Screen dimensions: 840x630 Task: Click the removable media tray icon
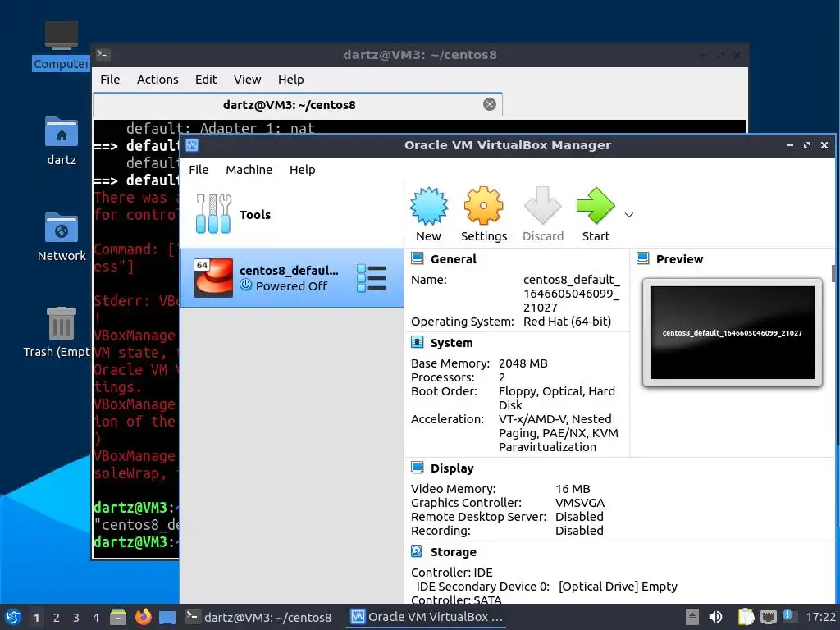click(x=692, y=617)
